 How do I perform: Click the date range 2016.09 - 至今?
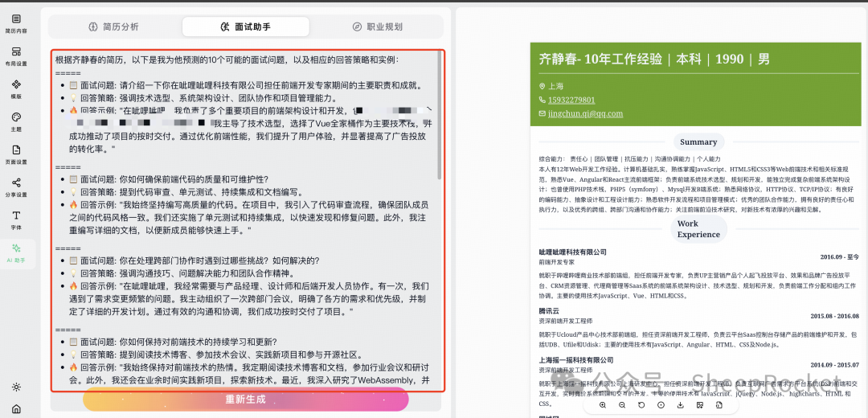pos(839,257)
